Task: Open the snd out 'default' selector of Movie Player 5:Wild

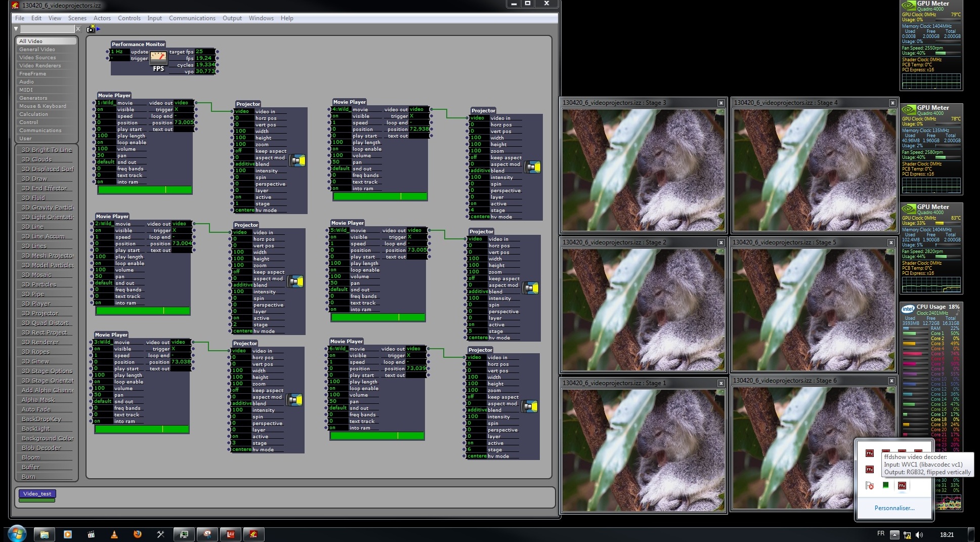Action: [x=339, y=289]
